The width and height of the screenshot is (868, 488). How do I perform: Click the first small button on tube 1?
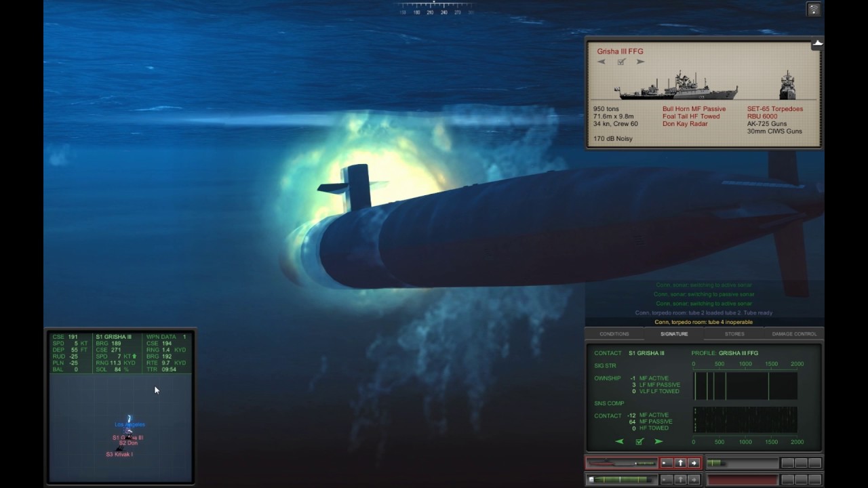click(667, 463)
